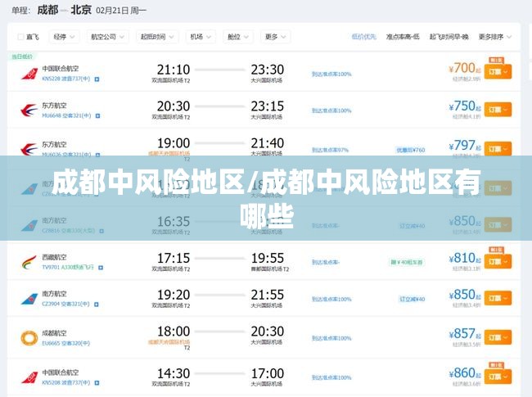Click the ¥857 price
The width and height of the screenshot is (532, 397).
pyautogui.click(x=465, y=334)
